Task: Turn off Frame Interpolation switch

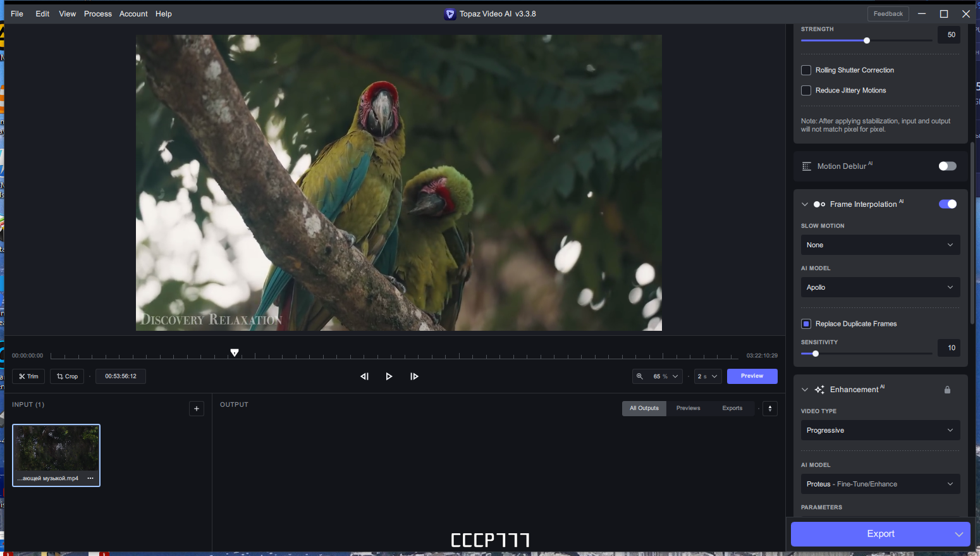Action: [947, 204]
